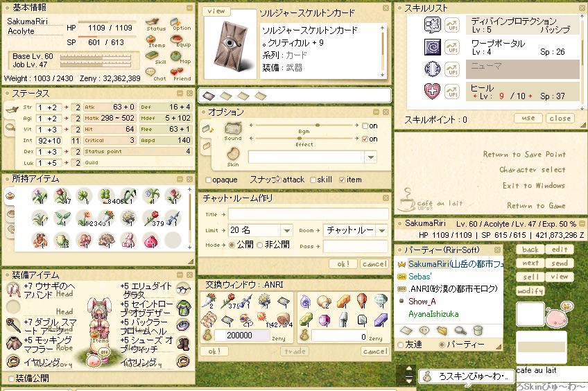Level up the Divine Protection skill
This screenshot has height=391, width=588.
pyautogui.click(x=452, y=26)
